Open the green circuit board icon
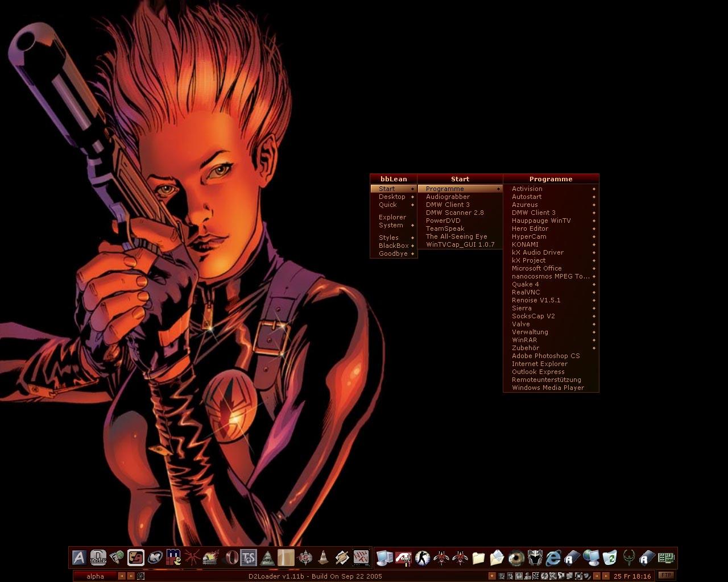The image size is (728, 582). tap(666, 558)
